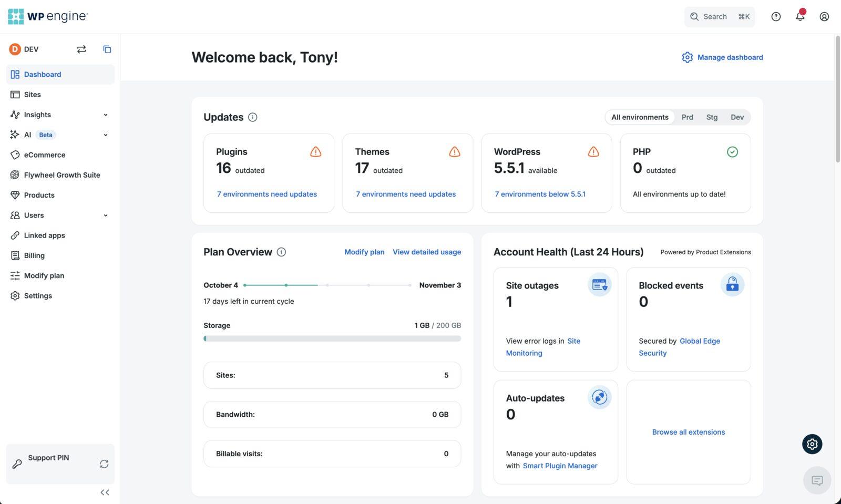This screenshot has width=841, height=504.
Task: Click the WP Engine logo
Action: coord(48,16)
